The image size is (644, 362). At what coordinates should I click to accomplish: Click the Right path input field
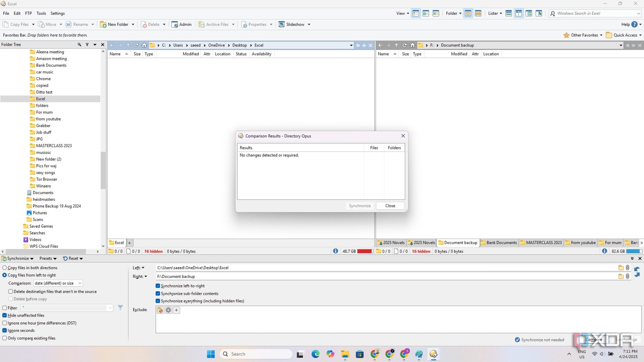point(386,276)
